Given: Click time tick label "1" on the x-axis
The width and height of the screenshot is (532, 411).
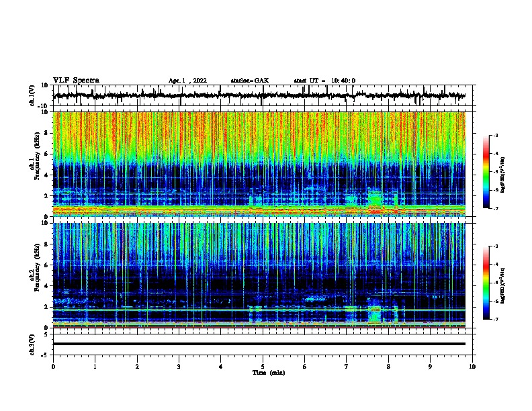Looking at the screenshot, I should click(x=95, y=366).
